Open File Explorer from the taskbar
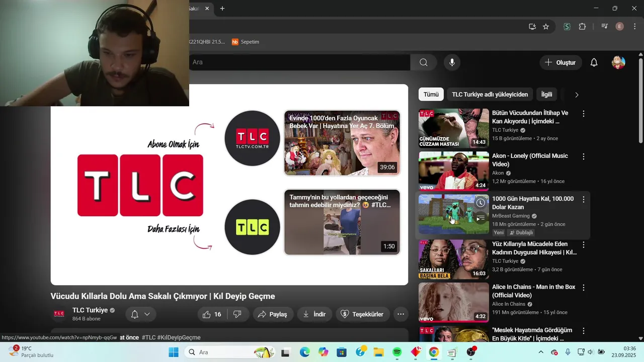This screenshot has height=362, width=644. point(378,352)
